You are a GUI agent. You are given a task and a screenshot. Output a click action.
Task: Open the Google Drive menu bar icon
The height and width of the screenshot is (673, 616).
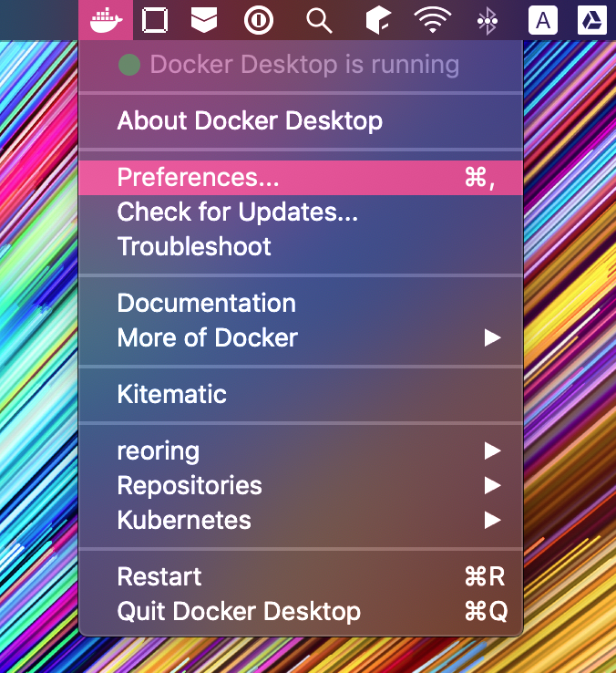[592, 20]
